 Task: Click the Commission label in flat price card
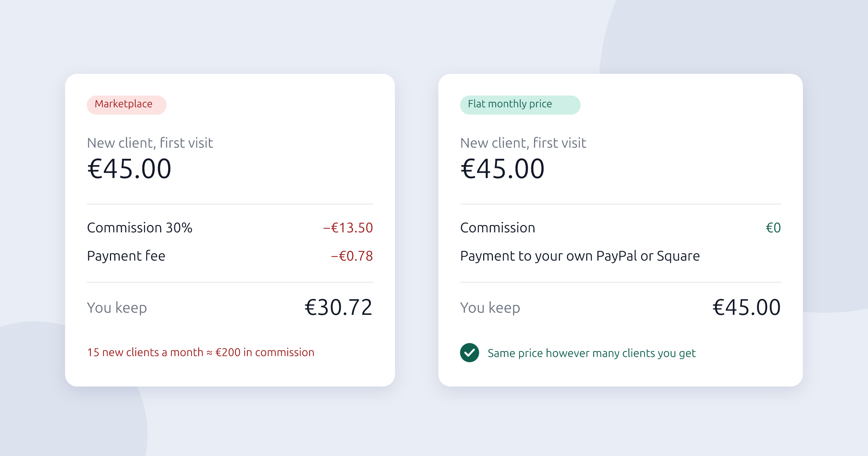click(498, 228)
